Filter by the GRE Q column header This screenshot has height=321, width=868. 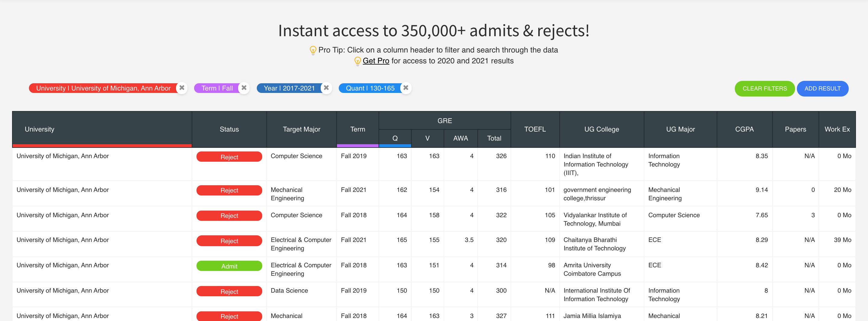pyautogui.click(x=395, y=138)
